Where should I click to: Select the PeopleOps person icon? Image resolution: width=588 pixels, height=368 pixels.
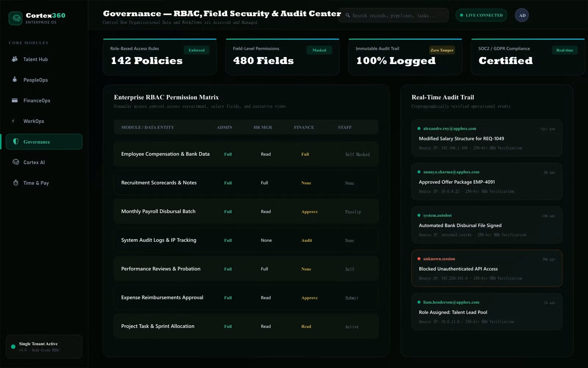15,79
